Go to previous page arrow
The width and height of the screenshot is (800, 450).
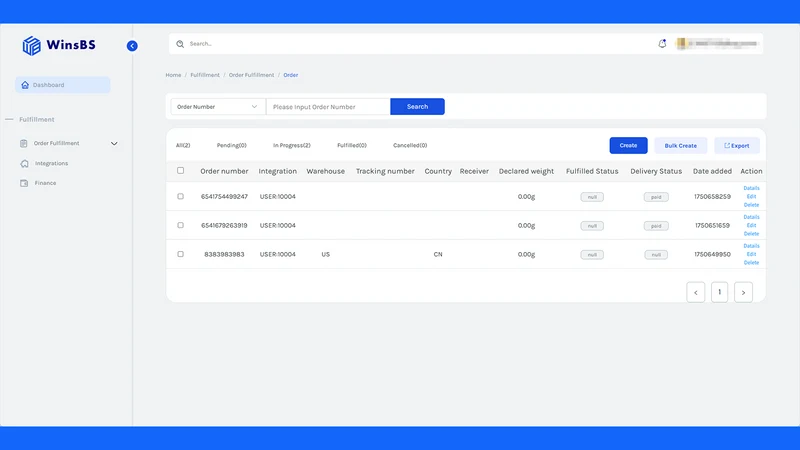click(x=696, y=292)
